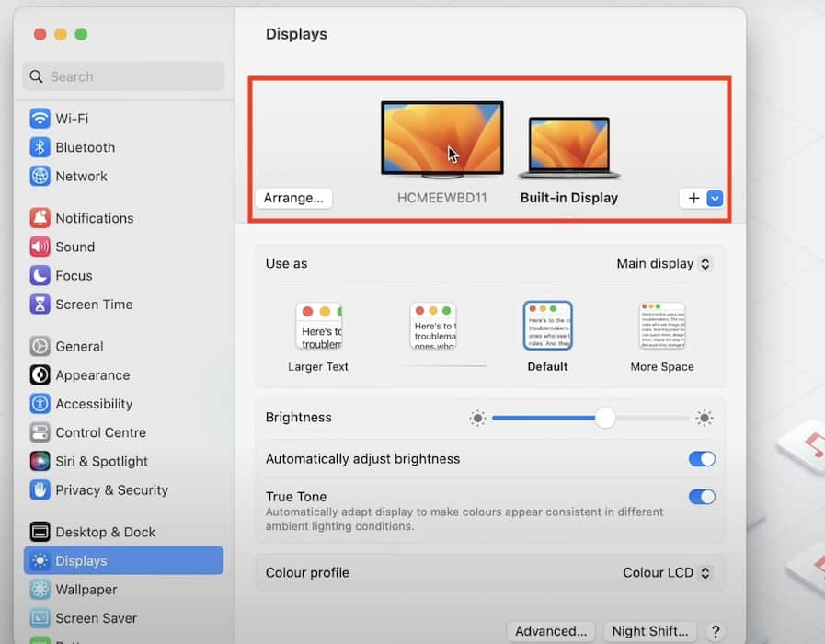825x644 pixels.
Task: Select the Notifications bell icon
Action: (40, 218)
